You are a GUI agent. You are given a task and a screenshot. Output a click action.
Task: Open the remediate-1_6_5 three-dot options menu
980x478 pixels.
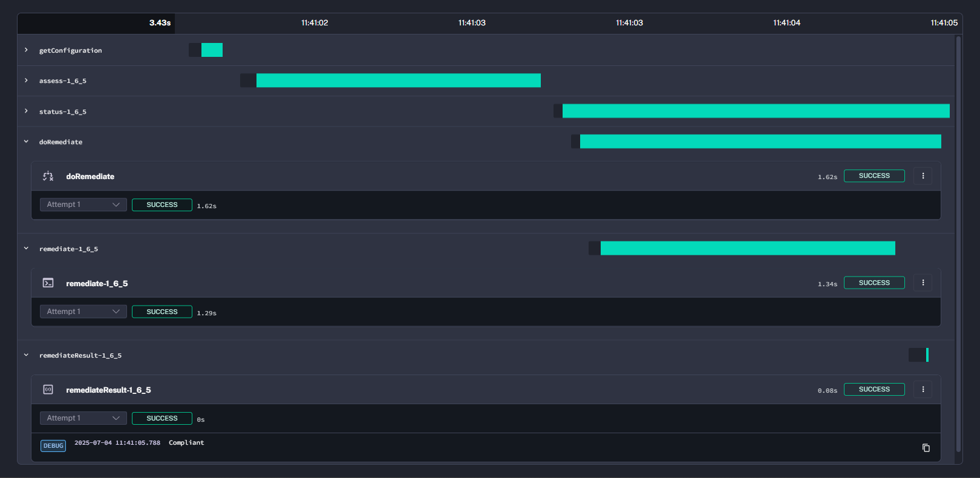coord(923,283)
